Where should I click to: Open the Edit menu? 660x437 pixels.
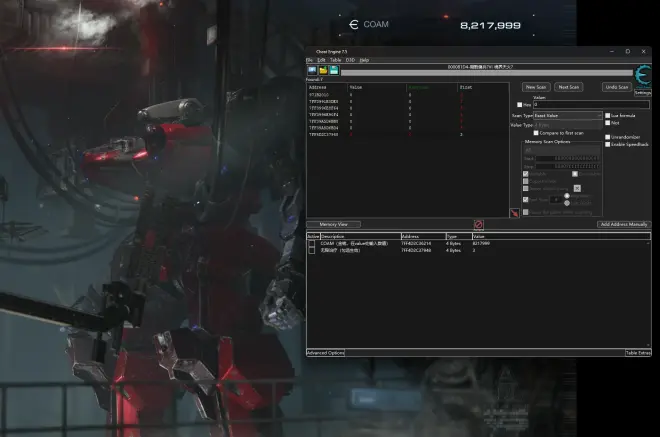tap(322, 60)
